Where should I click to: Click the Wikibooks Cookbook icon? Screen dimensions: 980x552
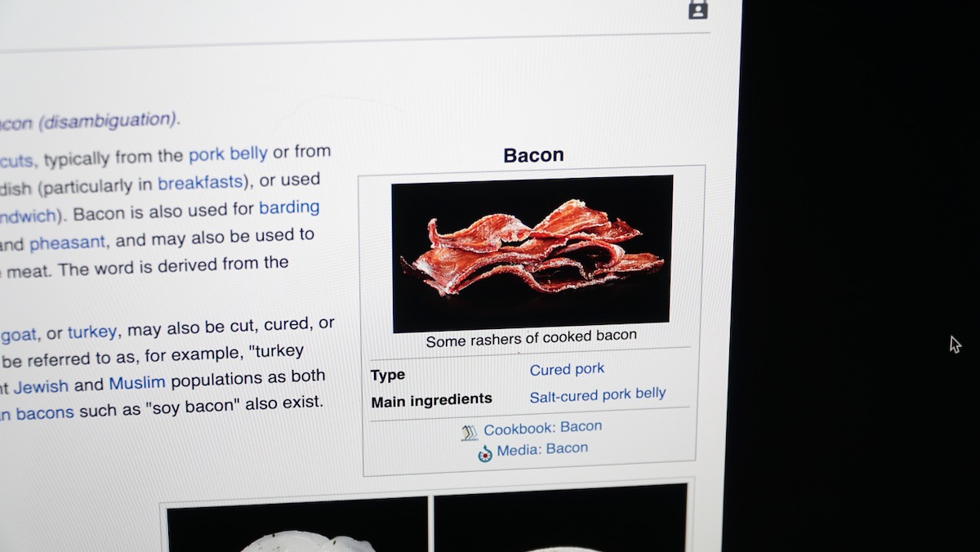(469, 433)
